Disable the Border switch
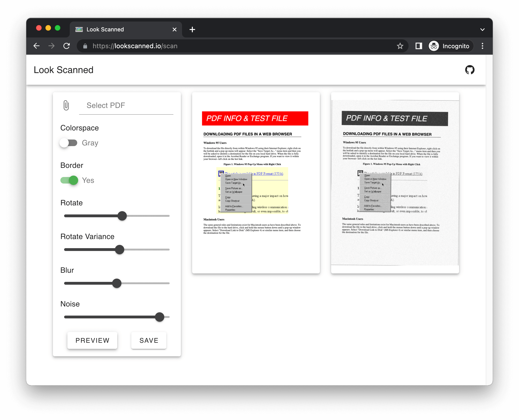 click(69, 180)
